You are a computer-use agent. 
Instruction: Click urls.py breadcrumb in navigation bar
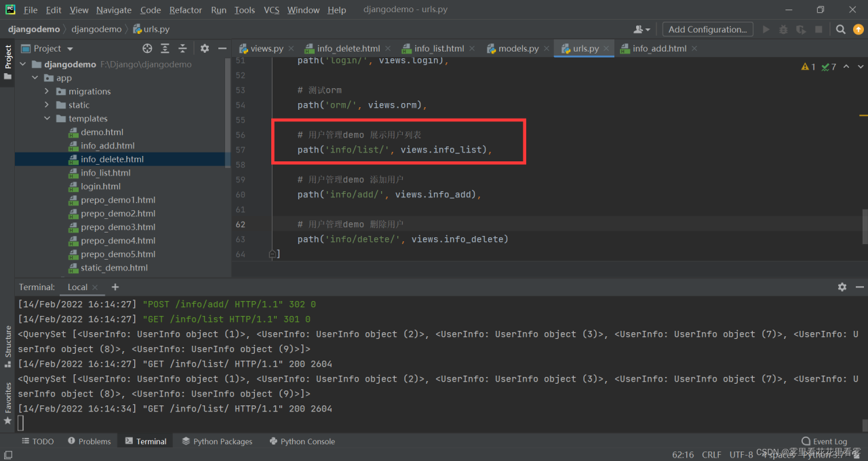click(x=151, y=29)
